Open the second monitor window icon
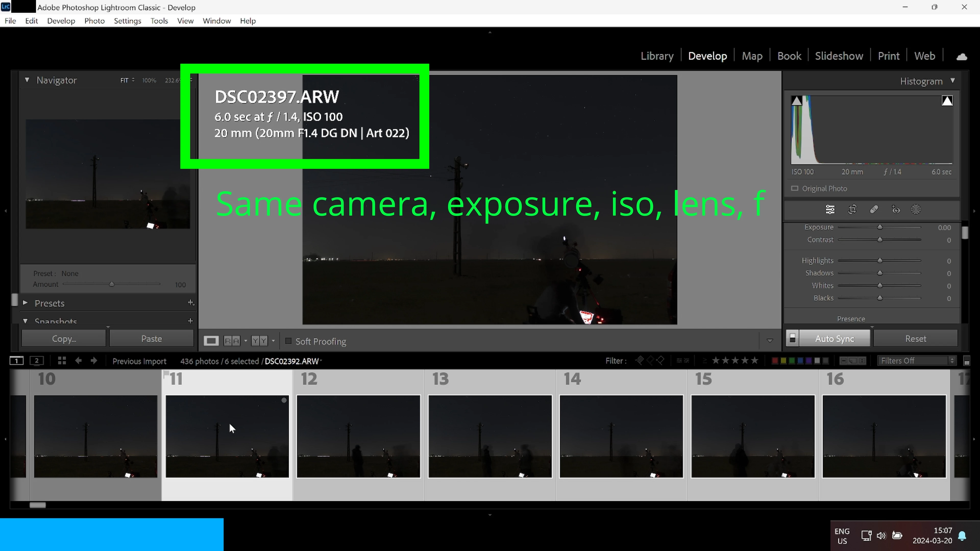Image resolution: width=980 pixels, height=551 pixels. pos(36,361)
